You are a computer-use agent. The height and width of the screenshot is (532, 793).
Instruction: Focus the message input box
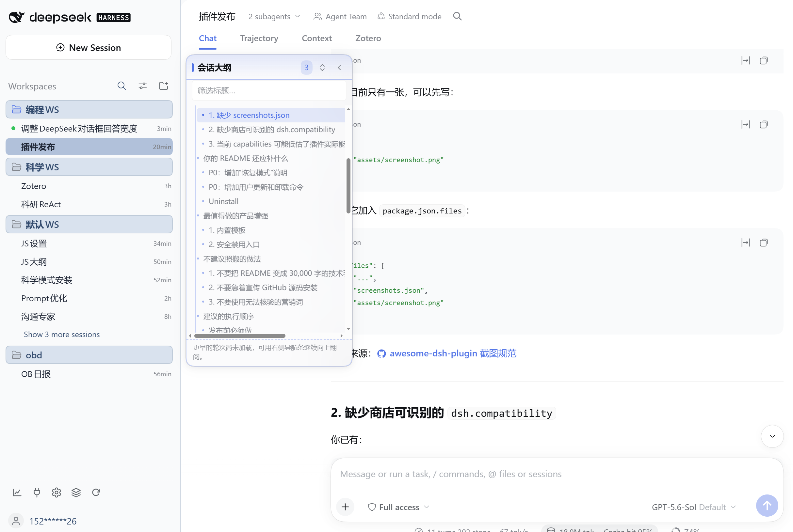(557, 474)
